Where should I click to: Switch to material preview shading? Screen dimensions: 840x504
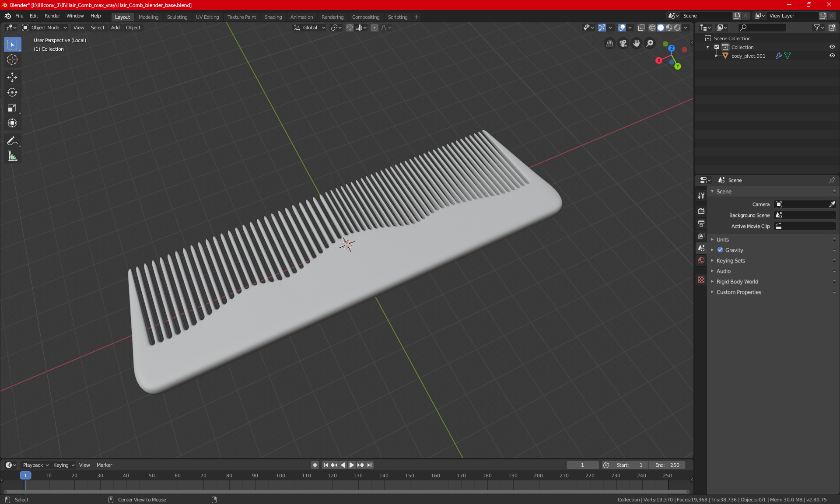click(669, 28)
